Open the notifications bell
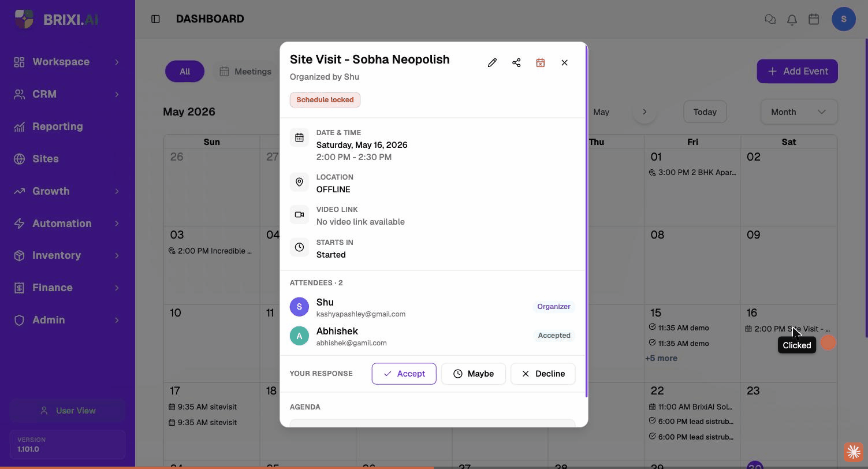The height and width of the screenshot is (469, 868). pos(792,19)
